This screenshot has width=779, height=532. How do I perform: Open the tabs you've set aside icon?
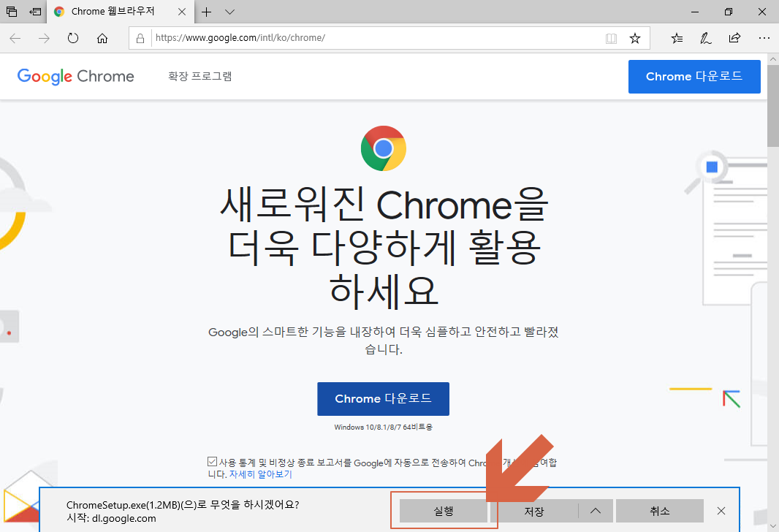coord(12,12)
